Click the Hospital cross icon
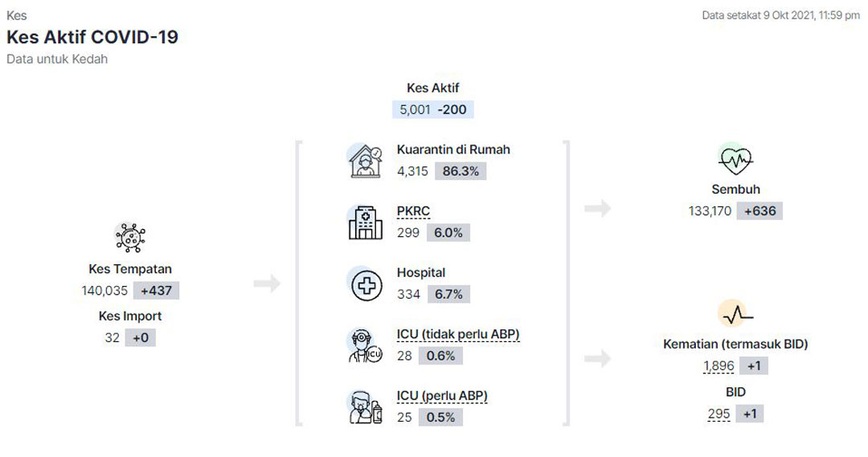Viewport: 868px width, 457px height. [x=366, y=284]
